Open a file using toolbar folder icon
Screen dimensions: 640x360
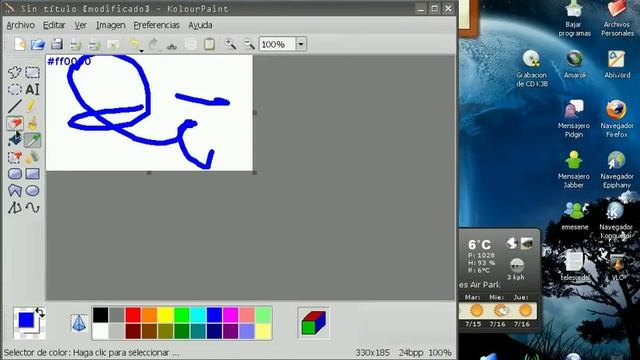click(x=38, y=44)
